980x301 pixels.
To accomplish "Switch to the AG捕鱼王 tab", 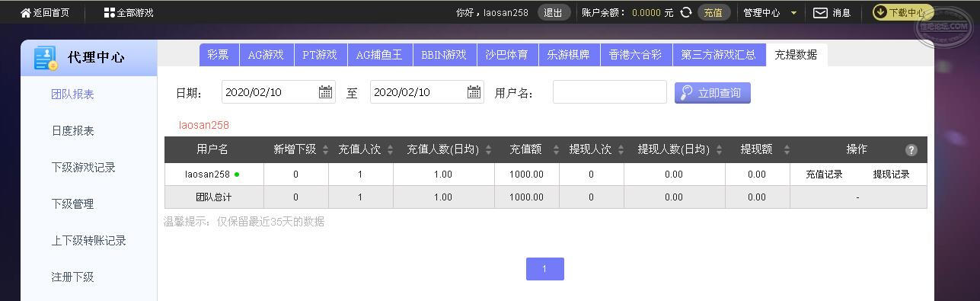I will (x=379, y=55).
